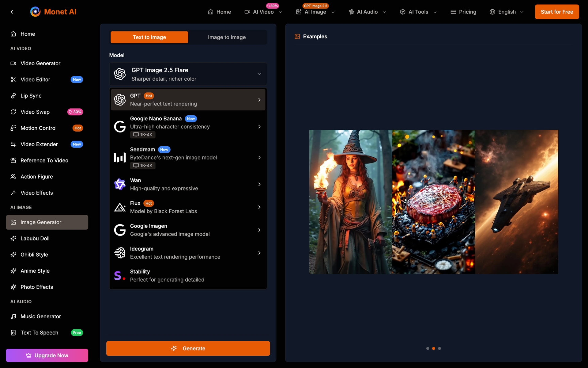Switch to the Text to Image tab
Viewport: 588px width, 368px height.
point(149,37)
